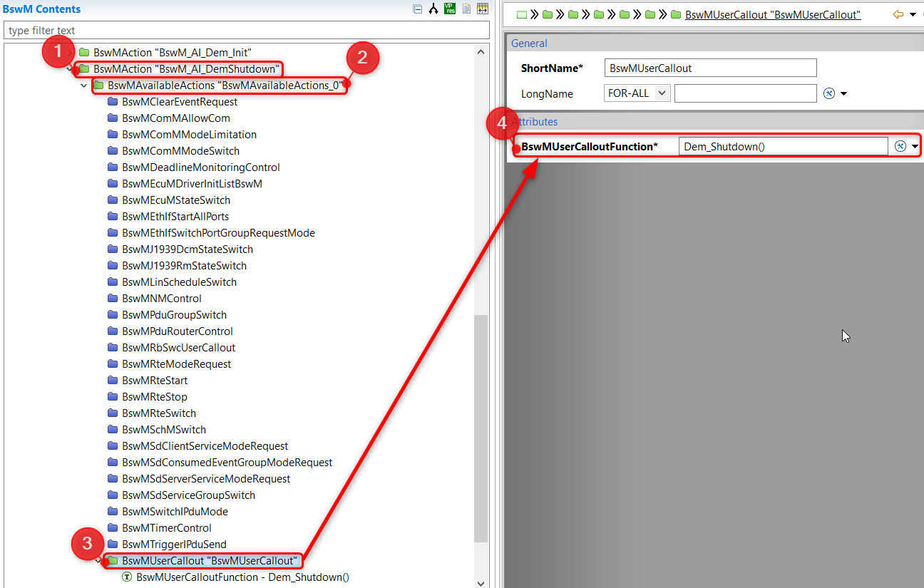Click the BswM Contents panel title
The height and width of the screenshot is (588, 924).
(x=41, y=9)
